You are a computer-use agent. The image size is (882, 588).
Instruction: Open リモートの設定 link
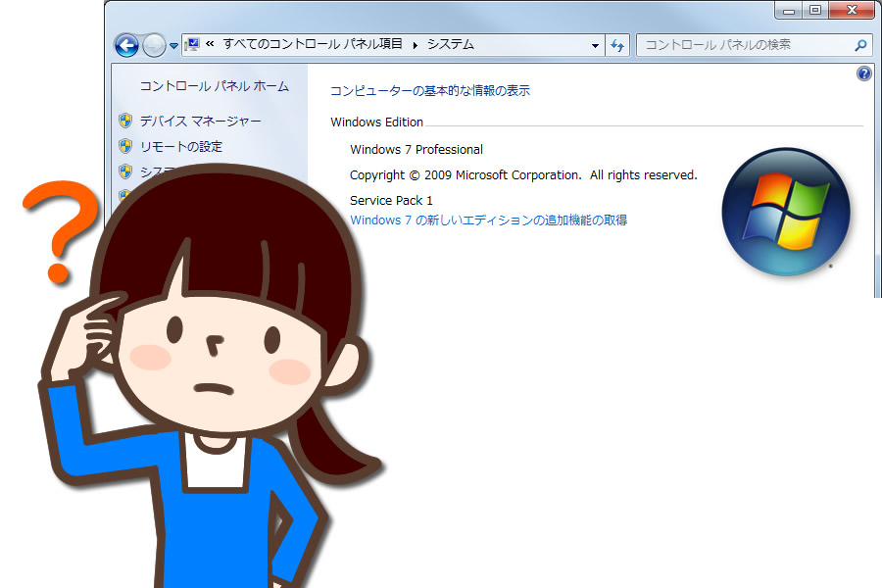(181, 147)
